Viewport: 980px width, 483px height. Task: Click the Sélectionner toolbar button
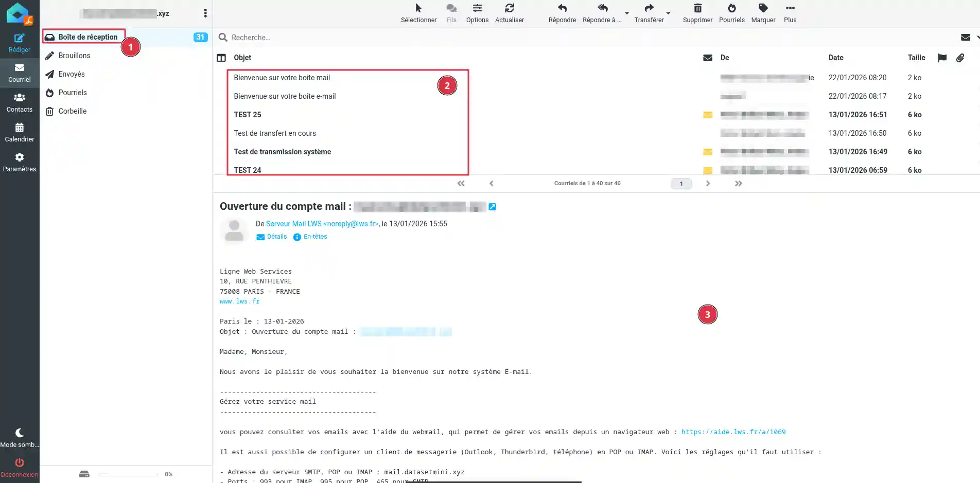coord(418,13)
